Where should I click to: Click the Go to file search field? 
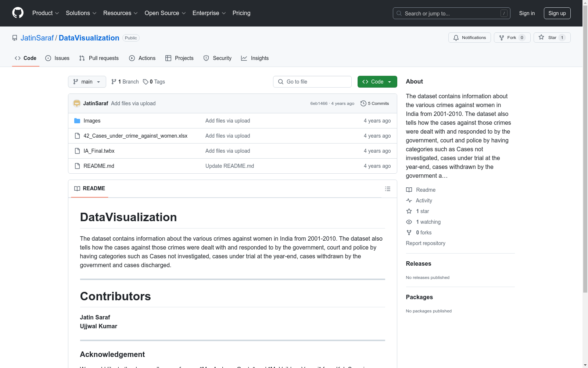pos(312,82)
